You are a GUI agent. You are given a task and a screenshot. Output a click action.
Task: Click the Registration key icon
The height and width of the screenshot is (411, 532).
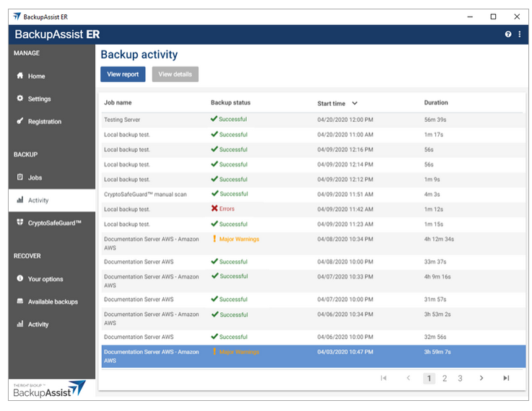(20, 121)
